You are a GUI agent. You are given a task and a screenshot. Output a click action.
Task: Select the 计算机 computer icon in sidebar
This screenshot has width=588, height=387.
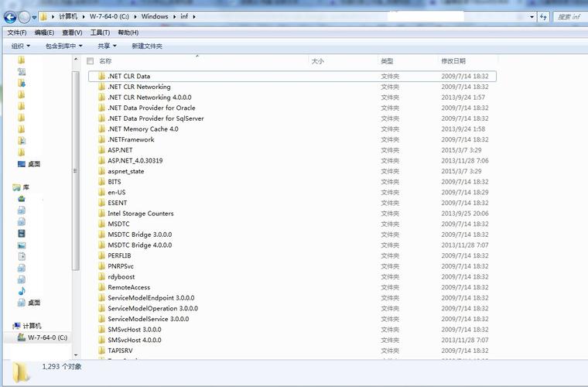tap(16, 326)
